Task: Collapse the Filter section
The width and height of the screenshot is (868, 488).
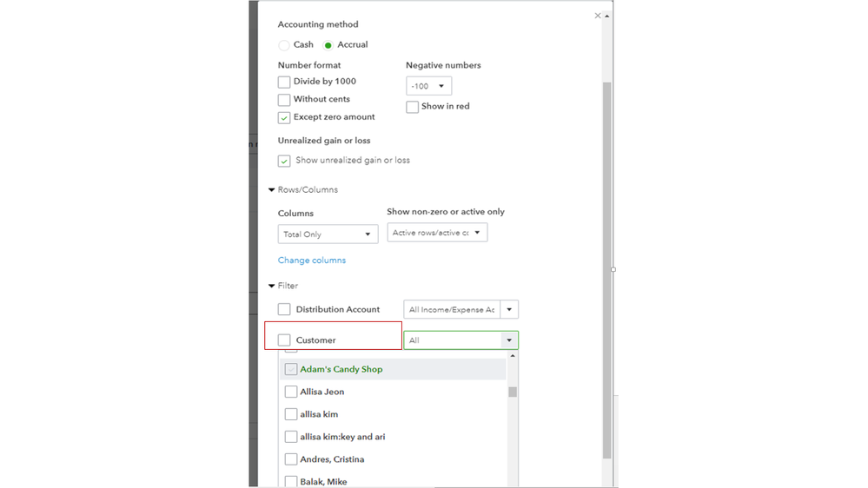Action: point(272,286)
